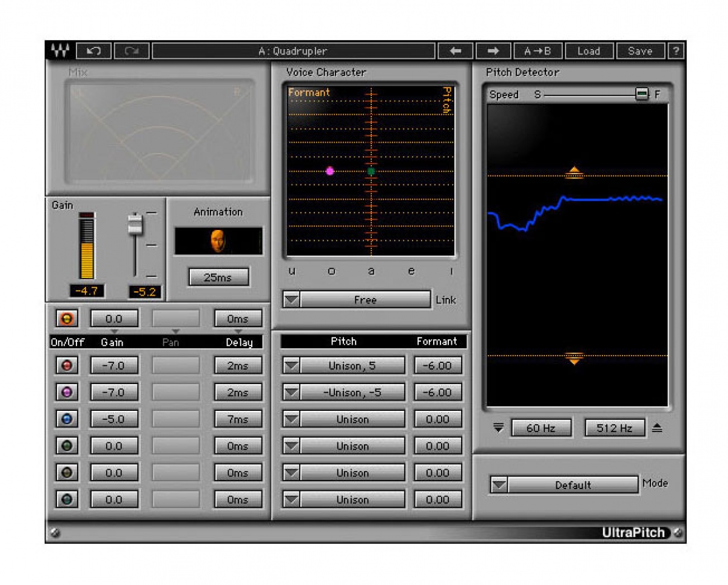728x585 pixels.
Task: Open help with the question mark button
Action: tap(675, 51)
